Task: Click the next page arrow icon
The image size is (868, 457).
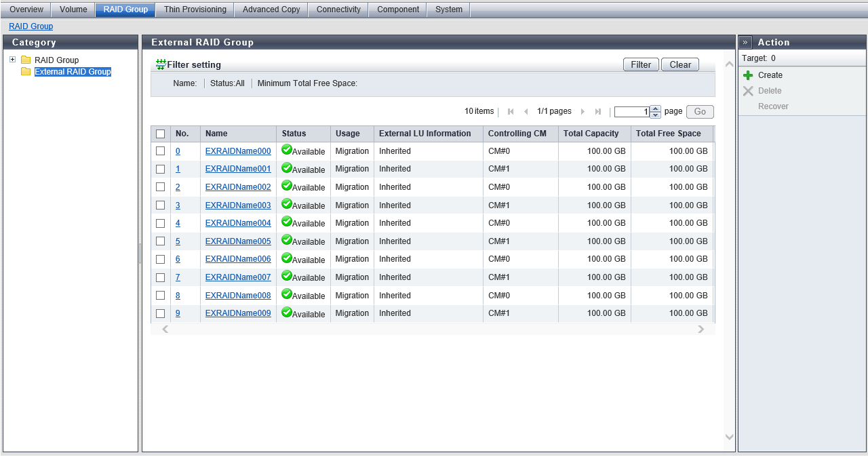Action: (x=583, y=112)
